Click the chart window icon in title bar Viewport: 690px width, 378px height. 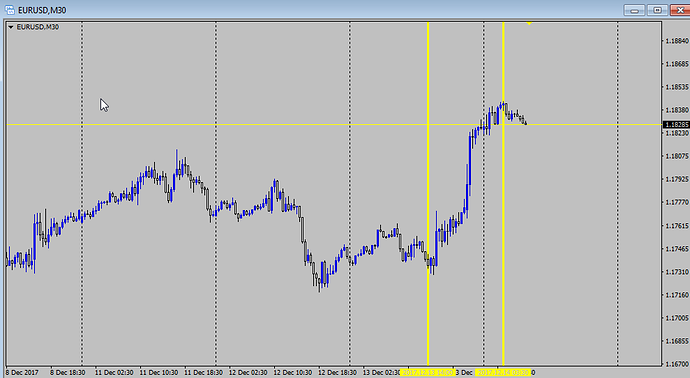(9, 10)
